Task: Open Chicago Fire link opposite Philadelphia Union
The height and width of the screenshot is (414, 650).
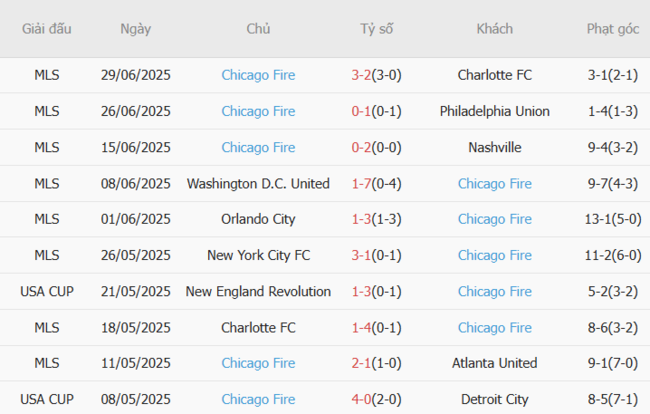Action: click(x=258, y=111)
